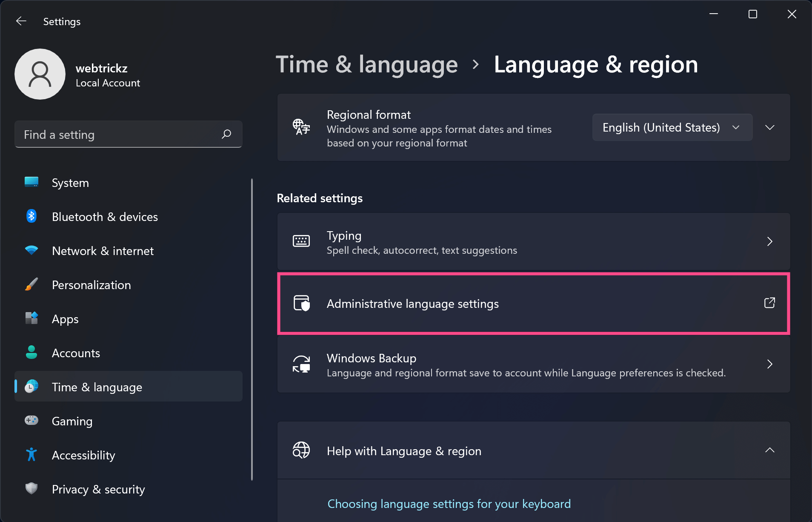812x522 pixels.
Task: Click the Typing keyboard icon
Action: click(x=301, y=241)
